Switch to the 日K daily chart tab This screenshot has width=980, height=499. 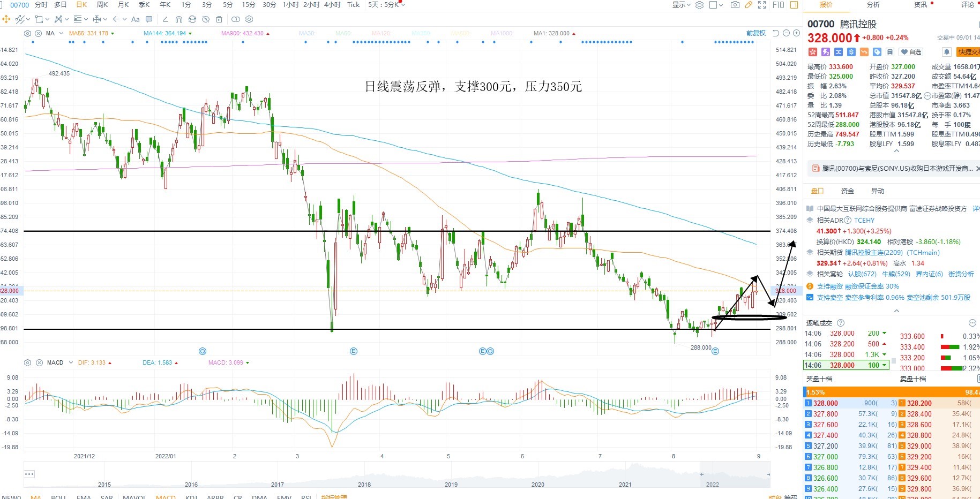click(x=81, y=5)
